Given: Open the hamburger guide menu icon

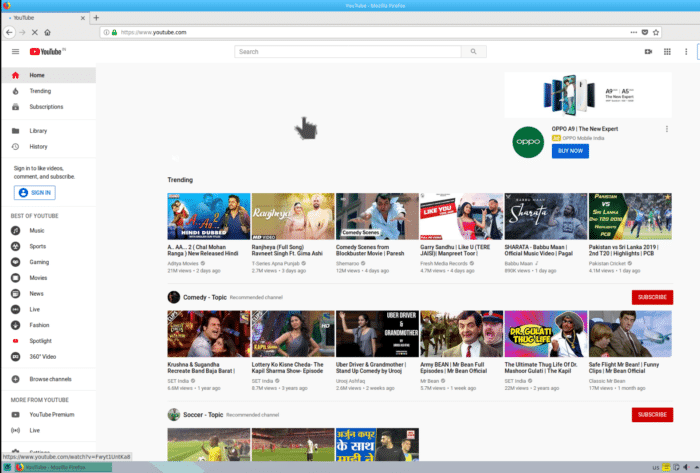Looking at the screenshot, I should click(15, 52).
